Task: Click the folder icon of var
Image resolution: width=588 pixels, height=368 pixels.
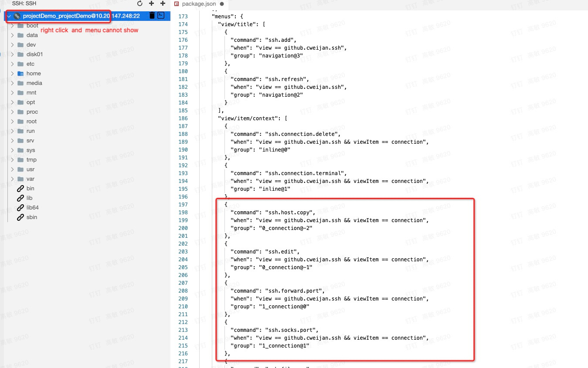Action: (x=20, y=179)
